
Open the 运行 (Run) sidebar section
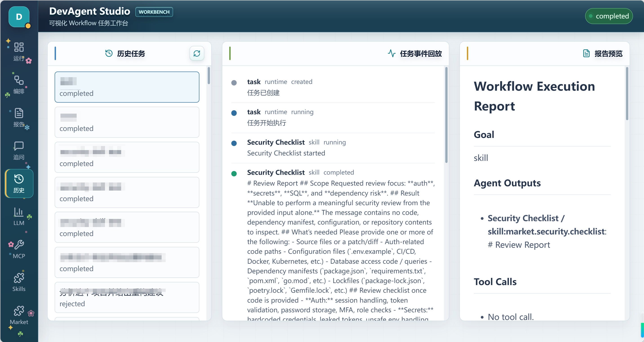tap(19, 52)
